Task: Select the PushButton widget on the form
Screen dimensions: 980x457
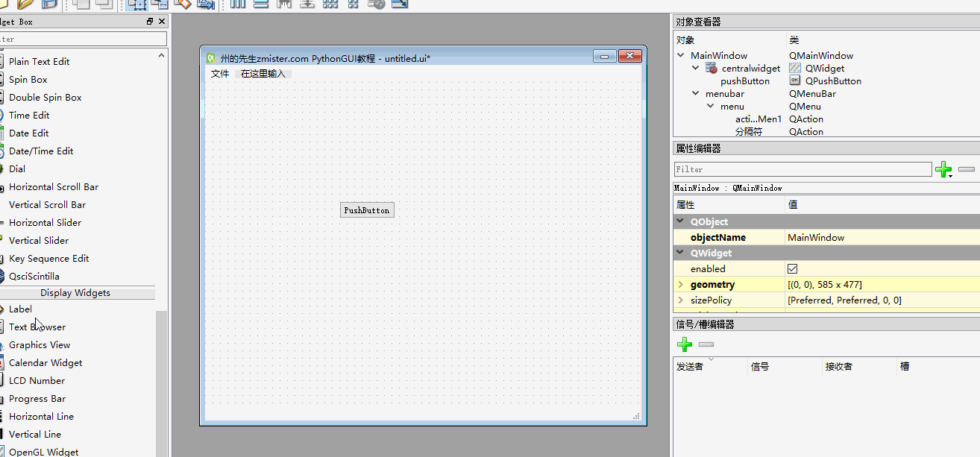Action: (x=366, y=209)
